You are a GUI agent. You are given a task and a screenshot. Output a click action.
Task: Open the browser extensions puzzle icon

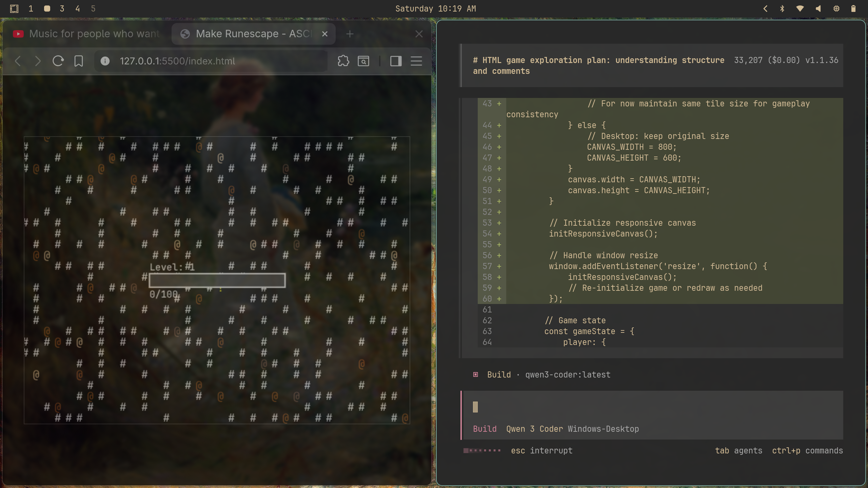tap(343, 61)
